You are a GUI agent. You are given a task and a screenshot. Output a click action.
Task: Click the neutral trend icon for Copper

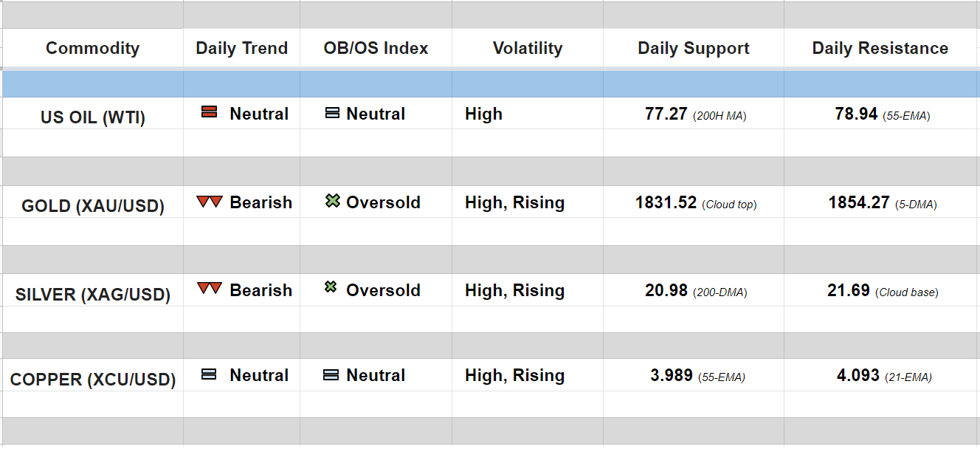209,374
